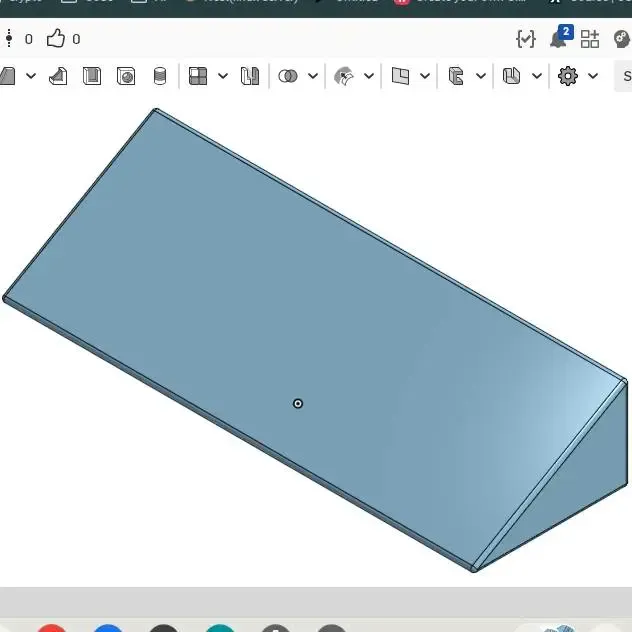Select the Plane tool
The width and height of the screenshot is (632, 632).
(x=400, y=76)
